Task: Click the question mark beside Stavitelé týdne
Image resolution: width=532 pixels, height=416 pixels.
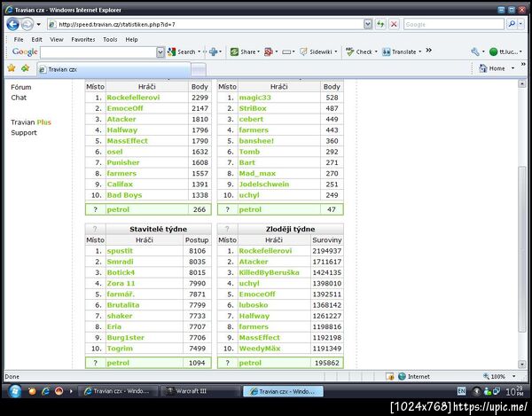Action: pos(95,229)
